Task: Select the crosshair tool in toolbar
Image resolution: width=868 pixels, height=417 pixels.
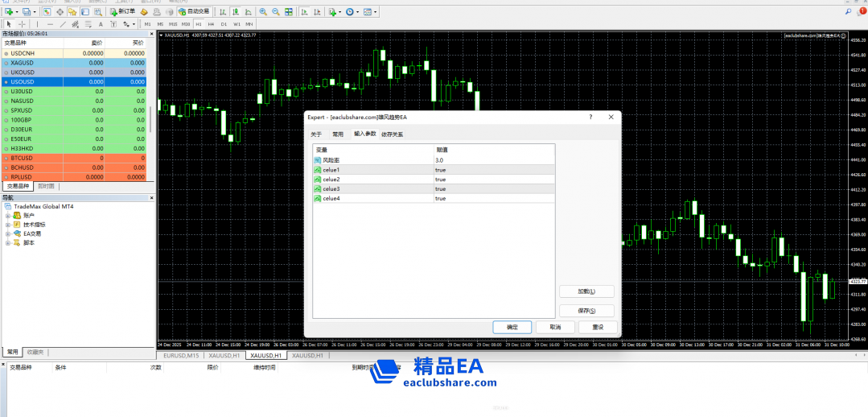Action: tap(22, 24)
